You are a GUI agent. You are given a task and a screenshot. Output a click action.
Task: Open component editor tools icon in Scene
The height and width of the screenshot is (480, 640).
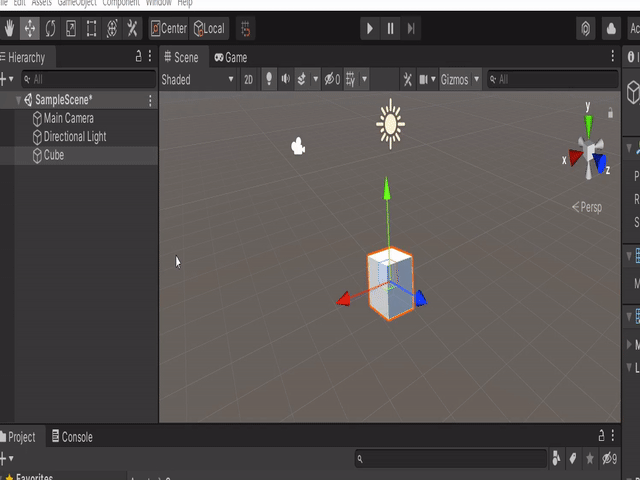(407, 79)
